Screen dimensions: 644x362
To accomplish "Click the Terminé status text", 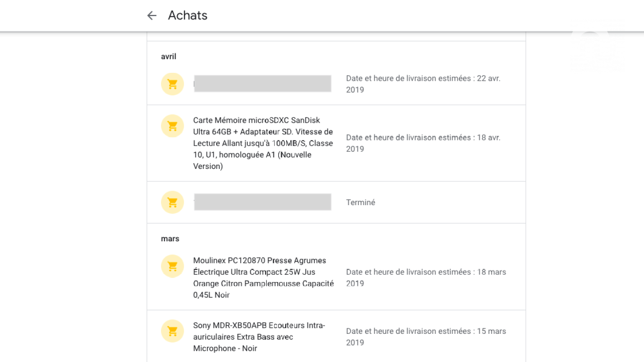I will 361,202.
